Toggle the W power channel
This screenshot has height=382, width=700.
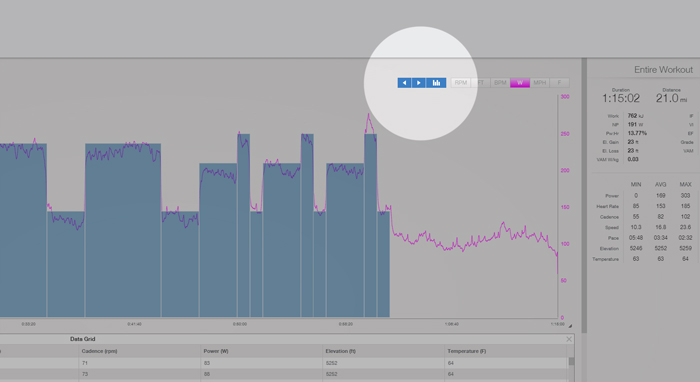coord(520,83)
